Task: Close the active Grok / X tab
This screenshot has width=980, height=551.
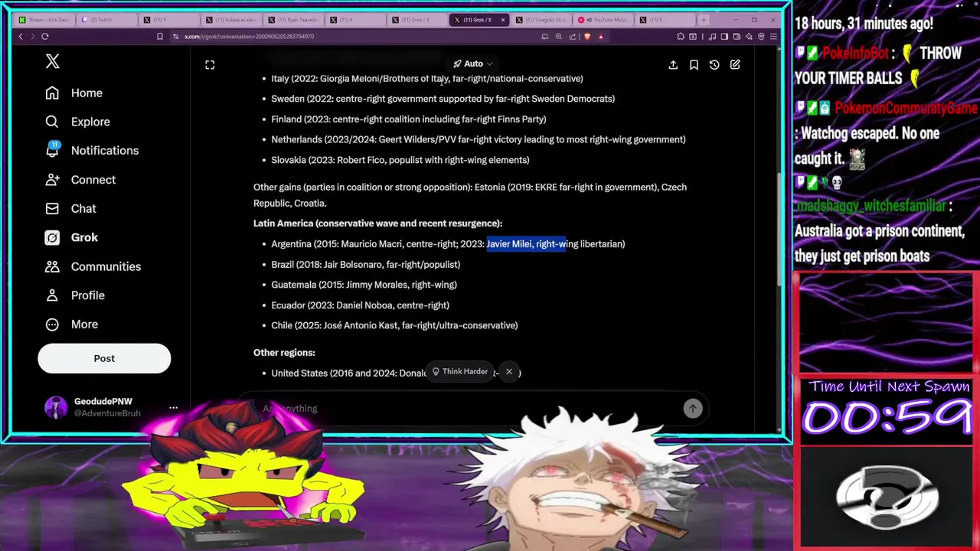Action: (503, 20)
